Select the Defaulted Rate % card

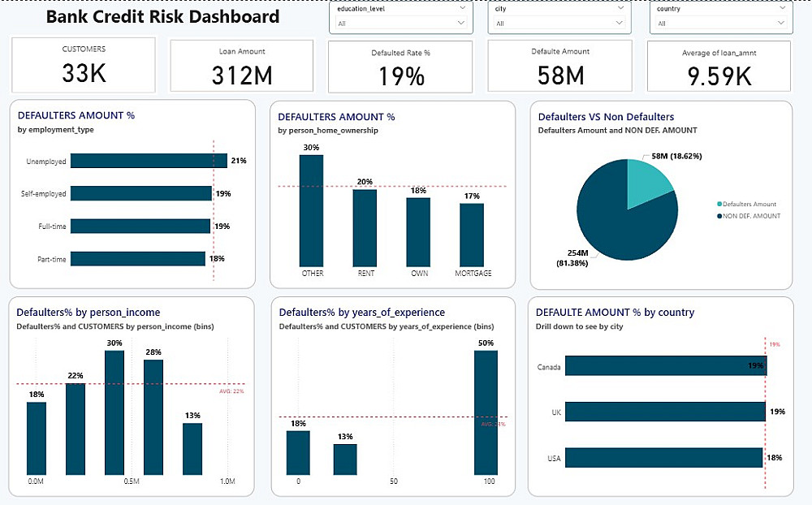coord(400,67)
